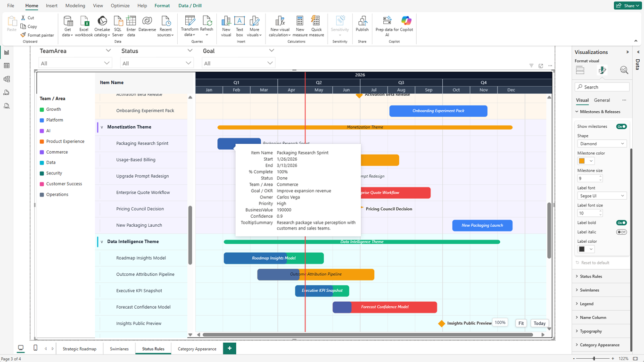Switch to General format tab
The height and width of the screenshot is (362, 644).
click(x=602, y=100)
